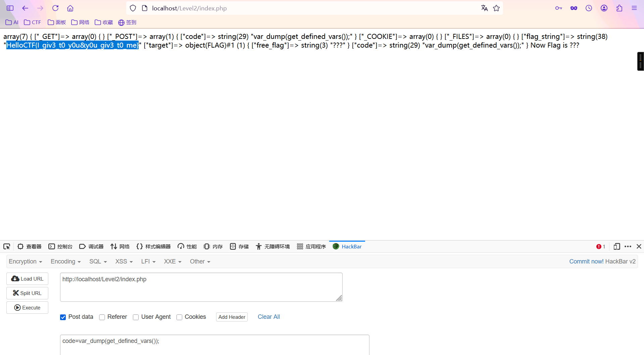The image size is (644, 355).
Task: Activate the element picker in devtools
Action: coord(7,246)
